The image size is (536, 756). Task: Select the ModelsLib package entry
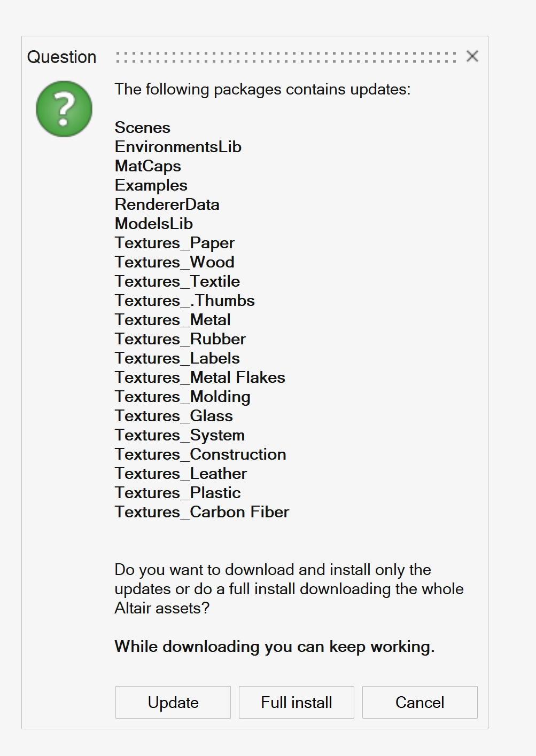154,224
